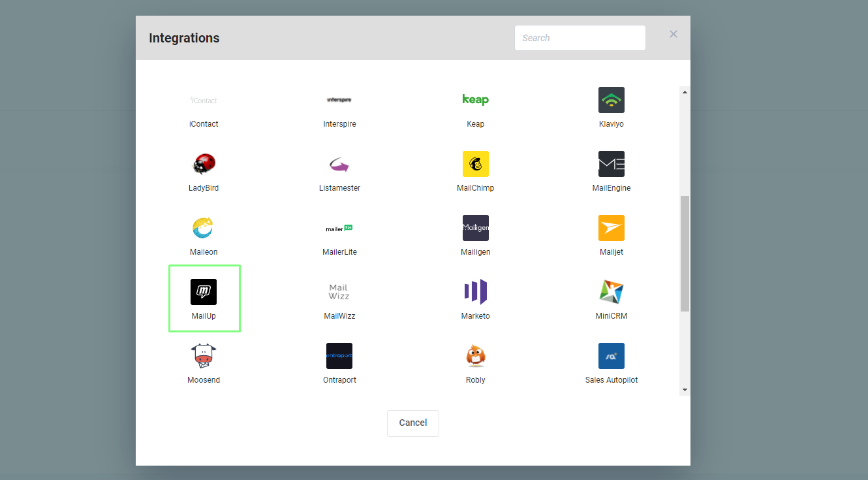
Task: Cancel the Integrations dialog
Action: (x=413, y=423)
